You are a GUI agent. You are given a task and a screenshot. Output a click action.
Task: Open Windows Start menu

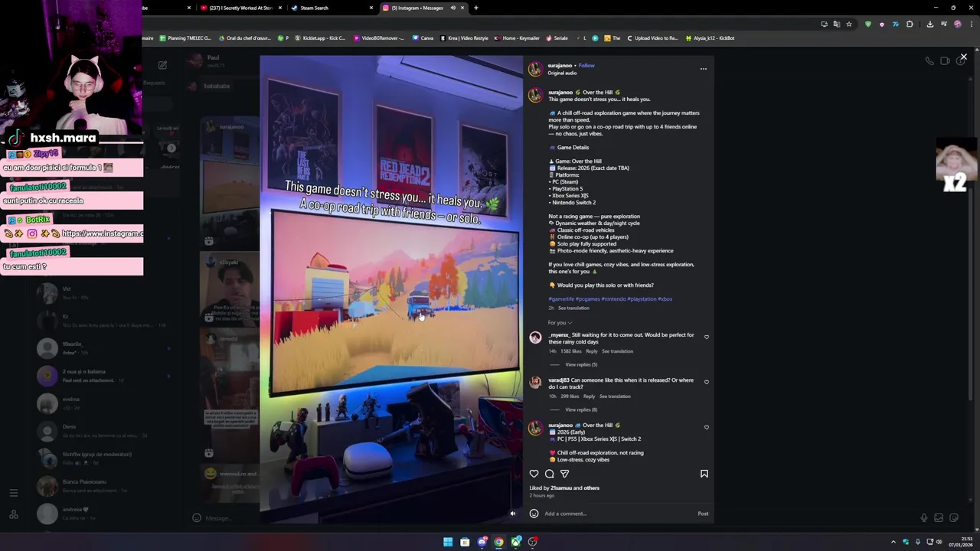click(x=448, y=542)
